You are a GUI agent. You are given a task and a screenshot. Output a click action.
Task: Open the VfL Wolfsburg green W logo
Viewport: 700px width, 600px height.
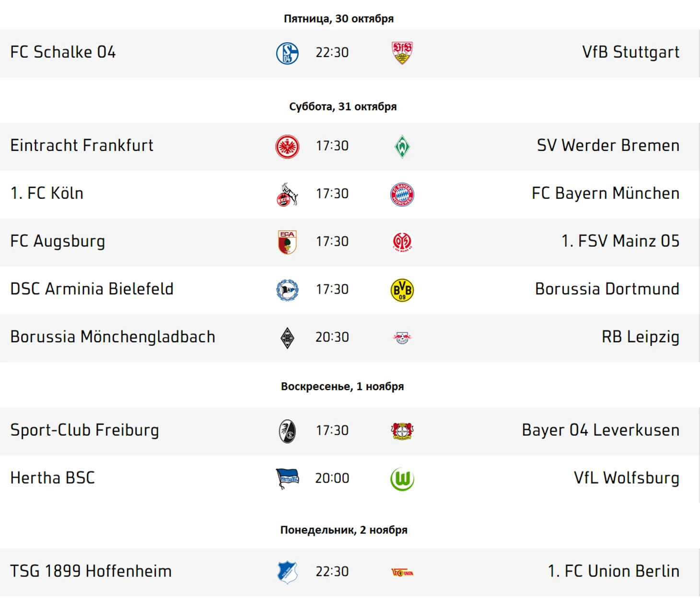[402, 479]
